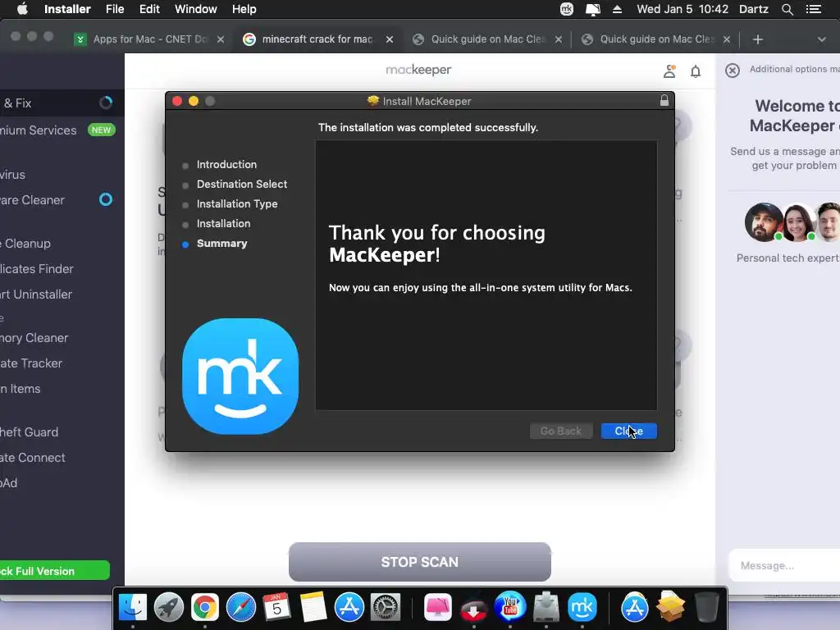The width and height of the screenshot is (840, 630).
Task: Select Login Items in sidebar
Action: (x=62, y=388)
